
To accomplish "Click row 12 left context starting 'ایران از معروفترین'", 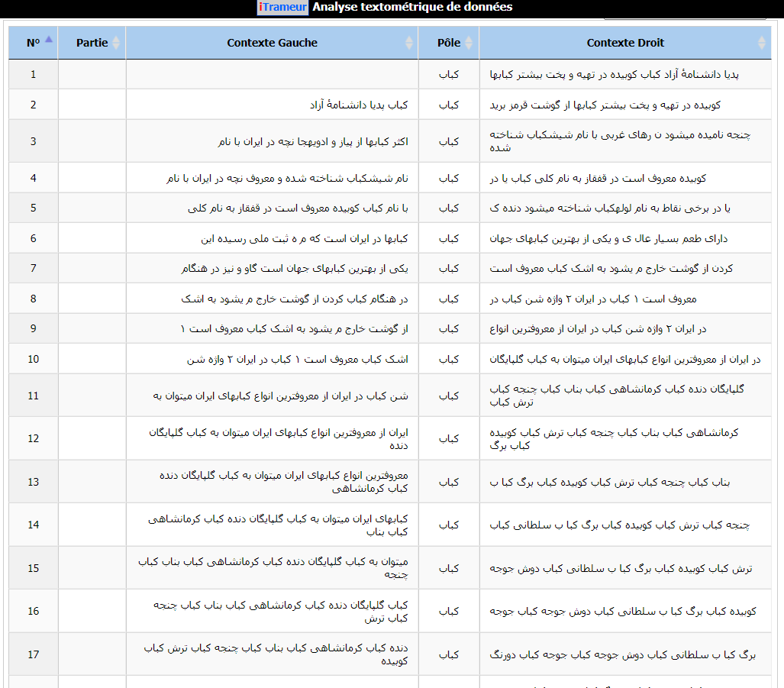I will click(x=278, y=439).
